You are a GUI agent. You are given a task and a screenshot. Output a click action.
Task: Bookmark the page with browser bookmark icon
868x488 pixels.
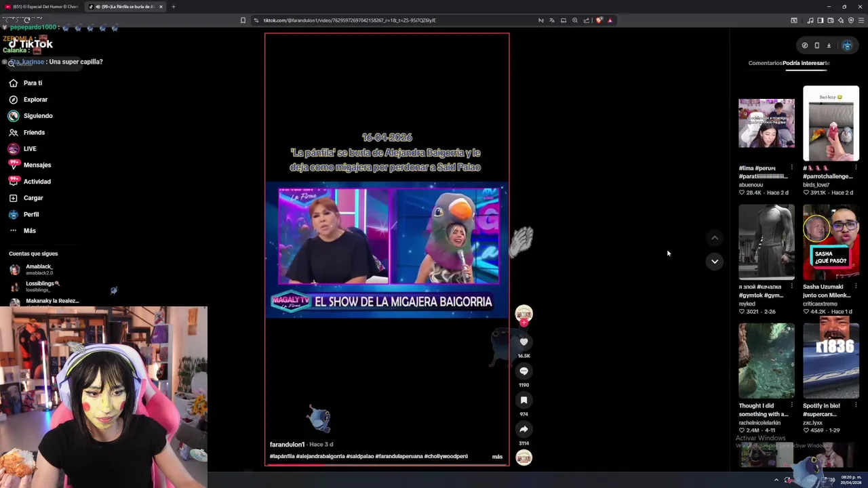(243, 20)
